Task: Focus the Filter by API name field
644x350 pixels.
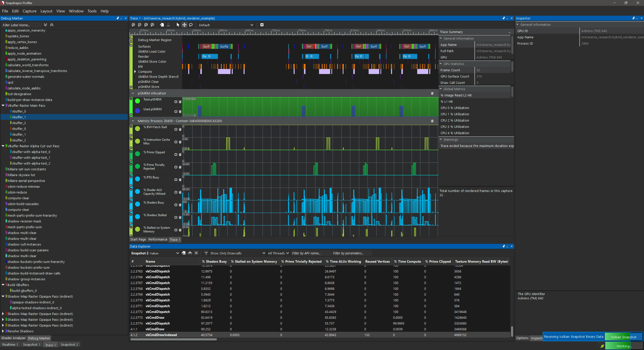Action: pyautogui.click(x=310, y=253)
